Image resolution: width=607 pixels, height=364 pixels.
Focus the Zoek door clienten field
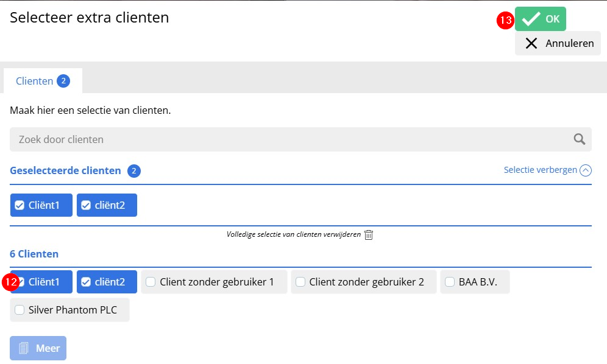coord(300,139)
